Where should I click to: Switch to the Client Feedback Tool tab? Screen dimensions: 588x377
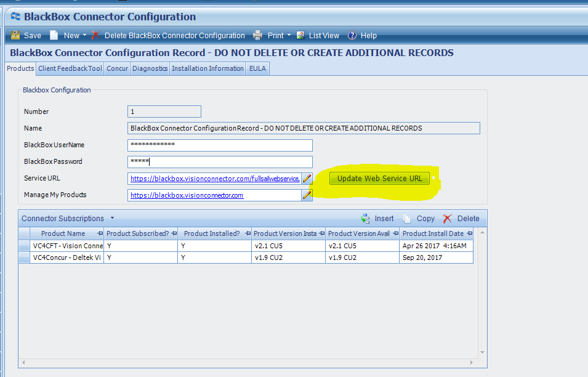(x=70, y=68)
